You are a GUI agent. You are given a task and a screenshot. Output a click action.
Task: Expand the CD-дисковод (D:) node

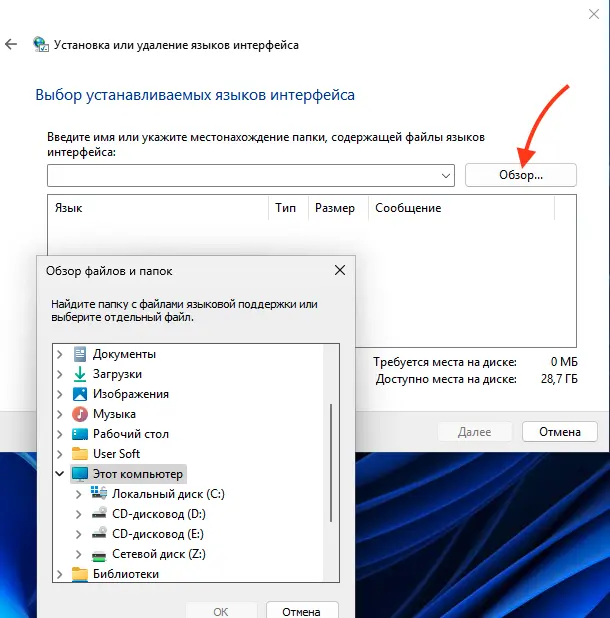[80, 514]
